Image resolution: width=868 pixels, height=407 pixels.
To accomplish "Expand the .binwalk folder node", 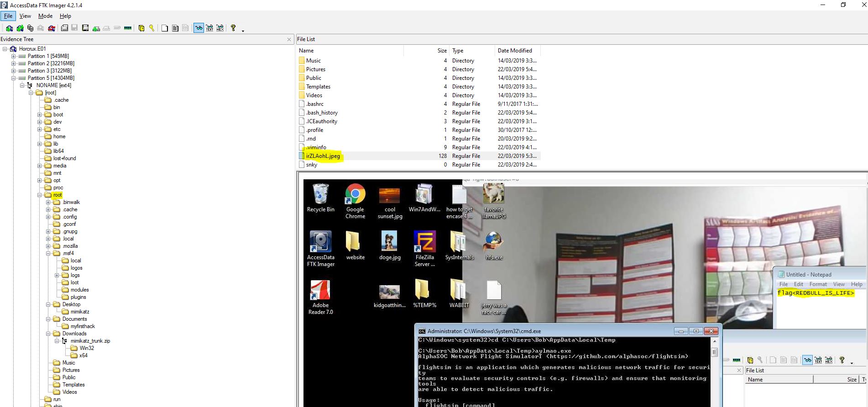I will (x=48, y=202).
